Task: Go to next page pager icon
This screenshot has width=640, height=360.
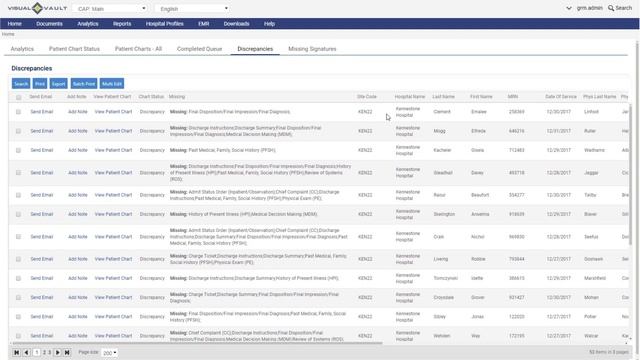Action: (58, 352)
